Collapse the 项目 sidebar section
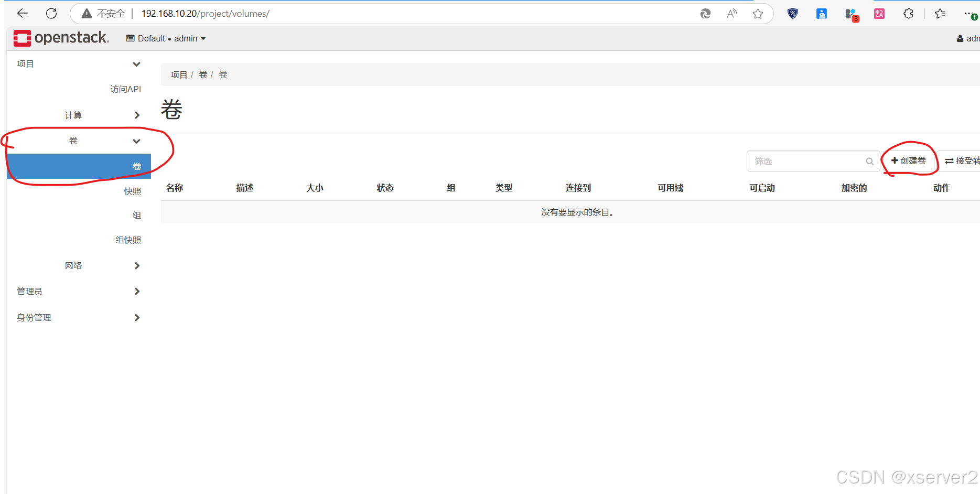 click(x=79, y=64)
